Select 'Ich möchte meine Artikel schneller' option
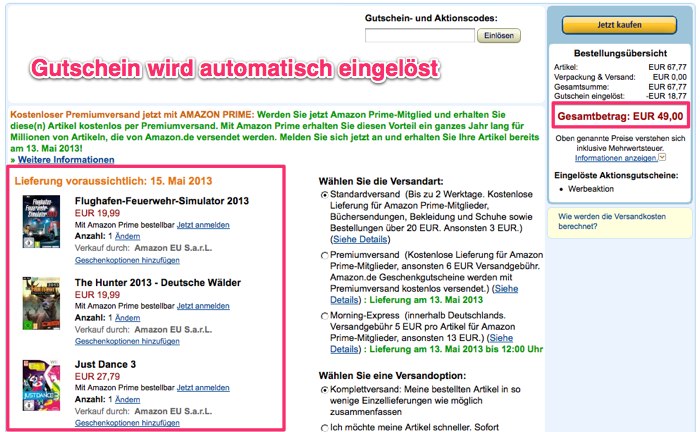This screenshot has height=432, width=700. [324, 428]
